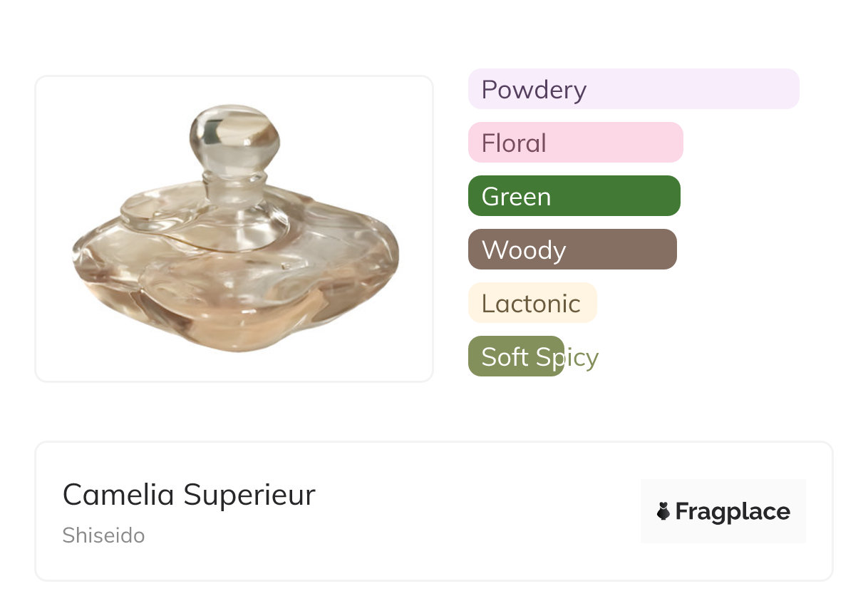868x616 pixels.
Task: Click the white "Green" label text
Action: coord(516,197)
